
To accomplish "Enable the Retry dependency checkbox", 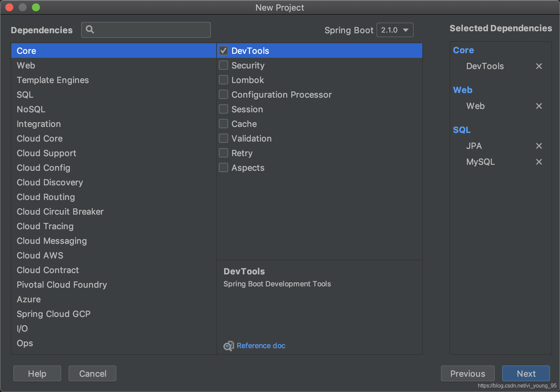I will [223, 153].
